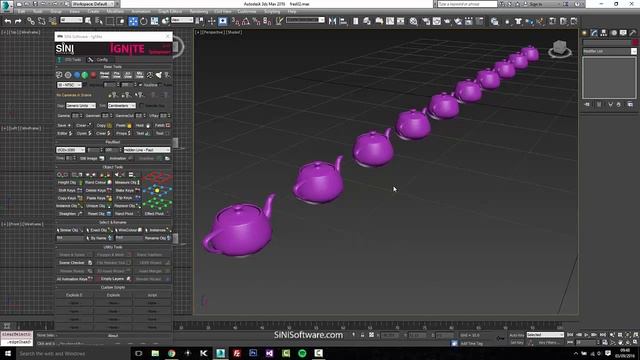Open the Create command panel tab
This screenshot has width=640, height=360.
(x=584, y=33)
